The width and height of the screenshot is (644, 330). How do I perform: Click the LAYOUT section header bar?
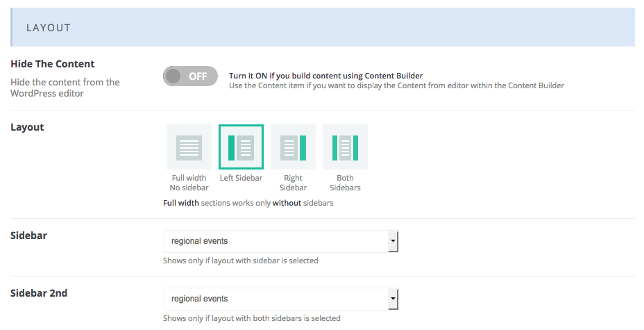[x=323, y=27]
